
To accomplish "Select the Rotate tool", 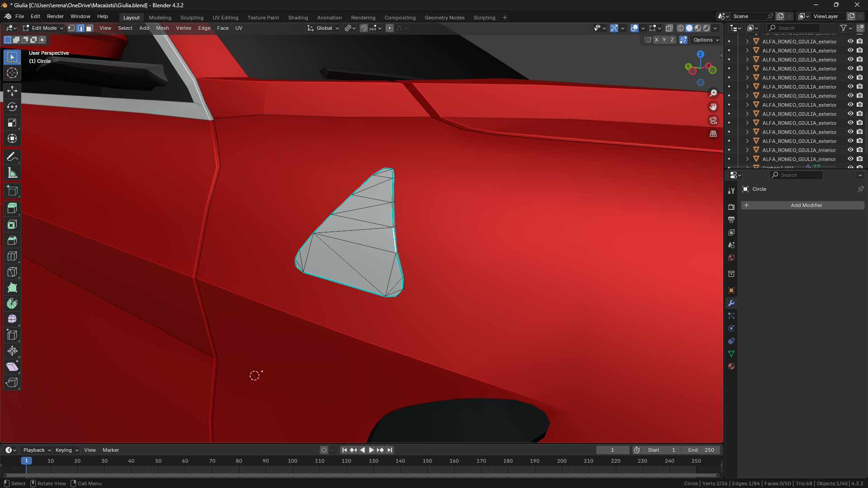I will point(12,107).
